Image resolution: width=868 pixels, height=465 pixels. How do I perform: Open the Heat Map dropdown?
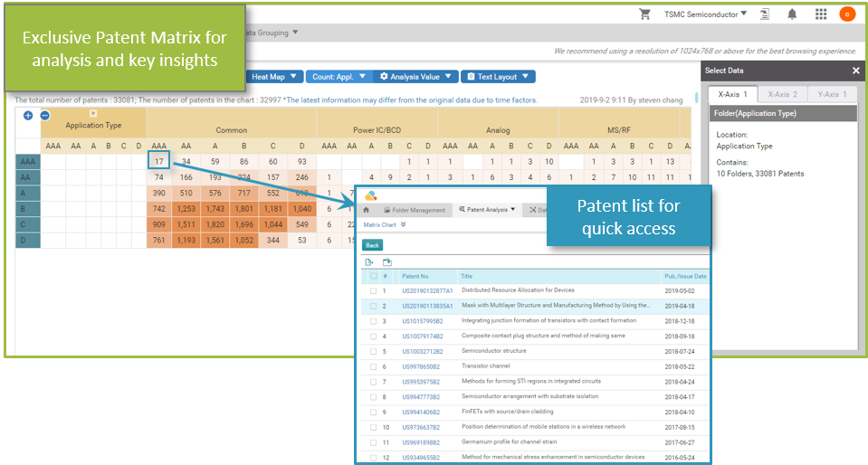pyautogui.click(x=274, y=76)
